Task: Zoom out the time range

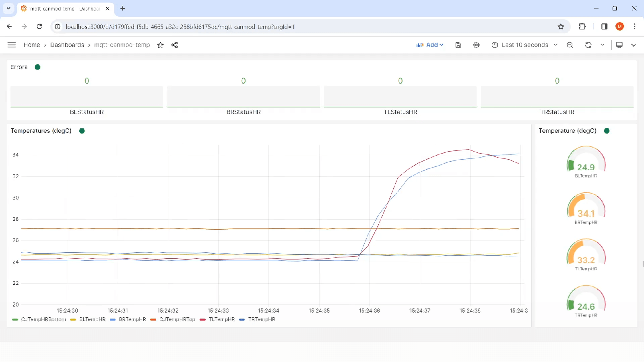Action: 570,45
